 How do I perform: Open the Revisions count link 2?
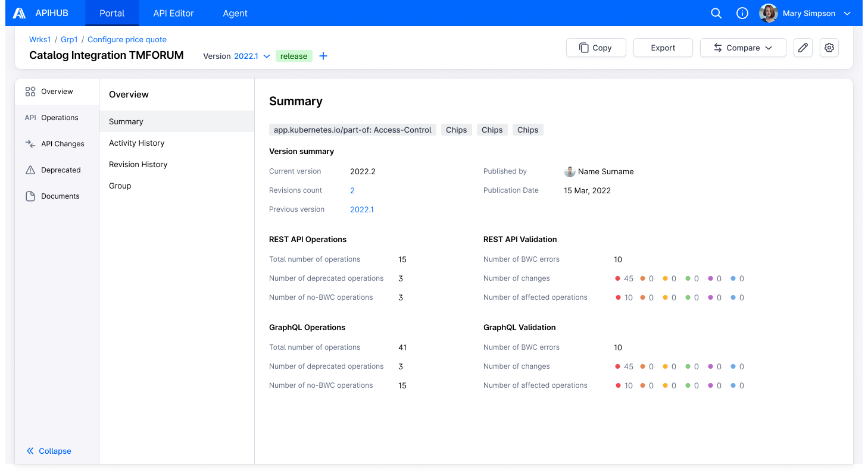pyautogui.click(x=352, y=191)
